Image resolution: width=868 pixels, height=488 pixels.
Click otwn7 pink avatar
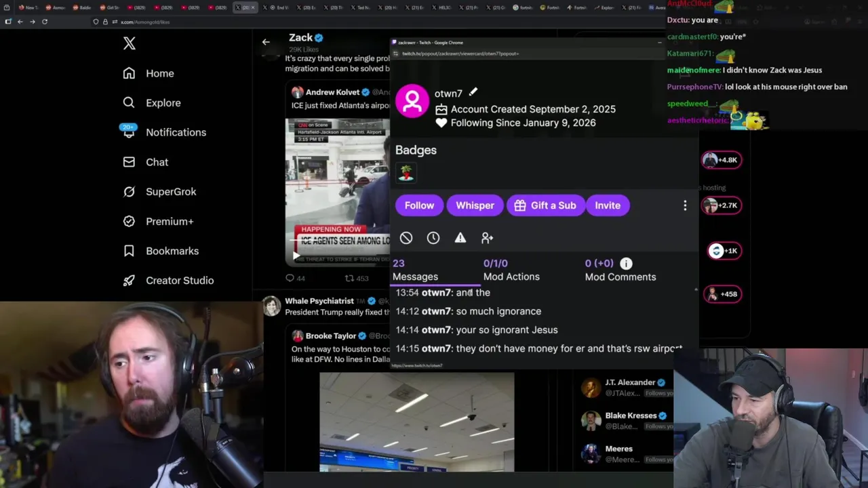click(412, 101)
